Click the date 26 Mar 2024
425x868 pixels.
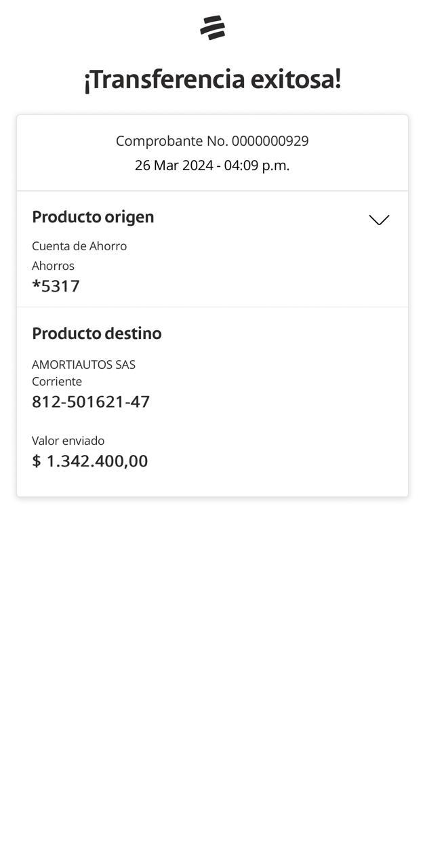(174, 165)
